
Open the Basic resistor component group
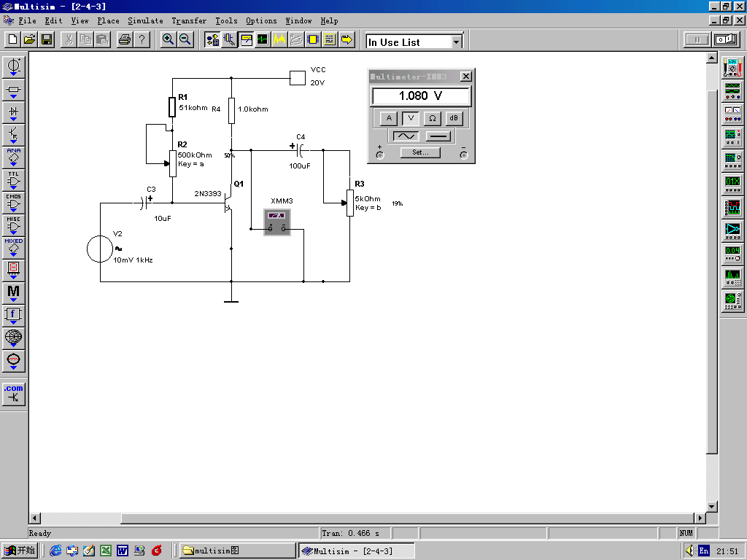(13, 90)
